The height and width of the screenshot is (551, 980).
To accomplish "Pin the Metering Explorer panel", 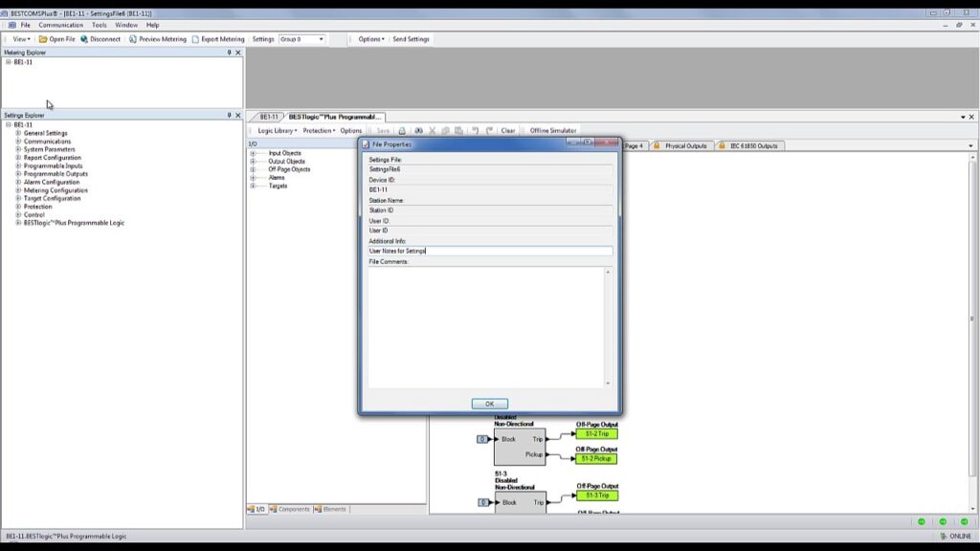I will tap(229, 53).
